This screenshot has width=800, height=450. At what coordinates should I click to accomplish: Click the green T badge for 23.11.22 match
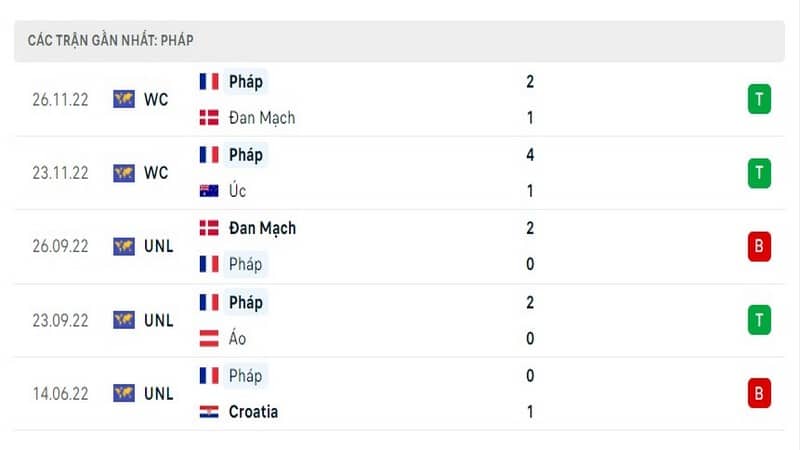click(x=759, y=173)
